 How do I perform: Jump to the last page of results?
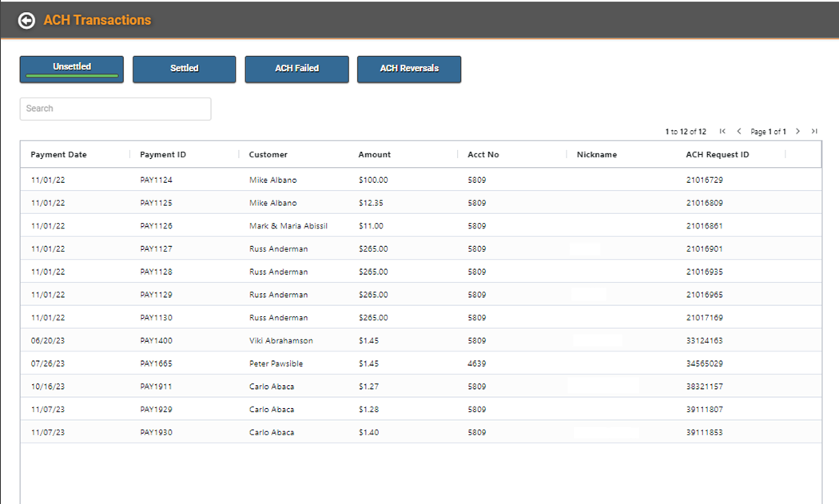pyautogui.click(x=814, y=131)
